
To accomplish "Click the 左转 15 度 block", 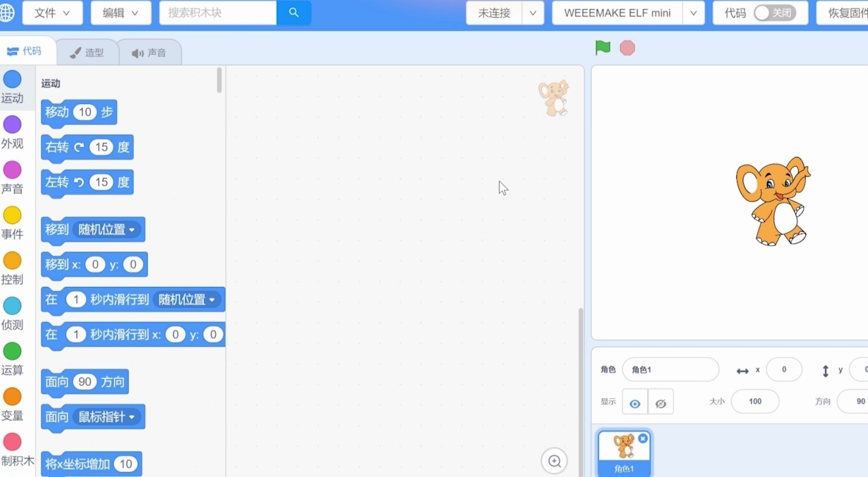I will (87, 183).
